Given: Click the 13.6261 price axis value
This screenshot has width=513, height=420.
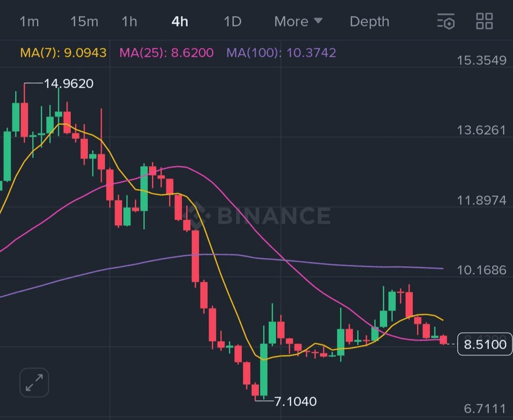Looking at the screenshot, I should point(482,131).
